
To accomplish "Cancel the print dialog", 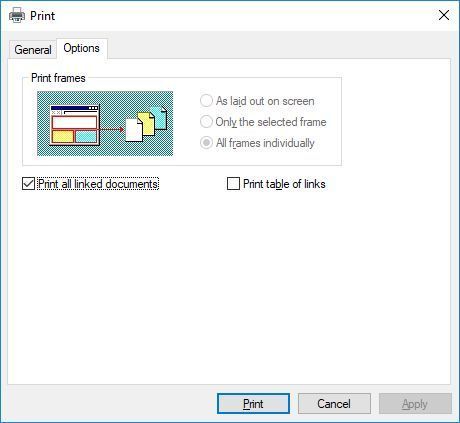I will pos(334,404).
